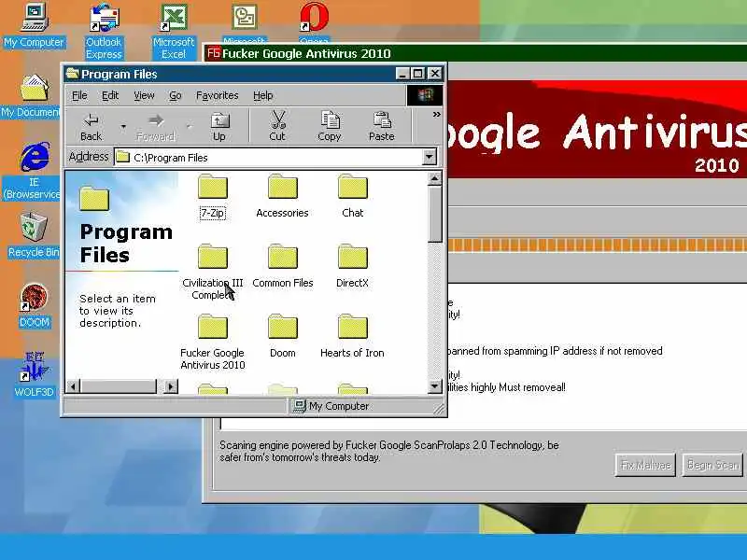Image resolution: width=747 pixels, height=560 pixels.
Task: Click the orange scan progress bar
Action: (597, 245)
